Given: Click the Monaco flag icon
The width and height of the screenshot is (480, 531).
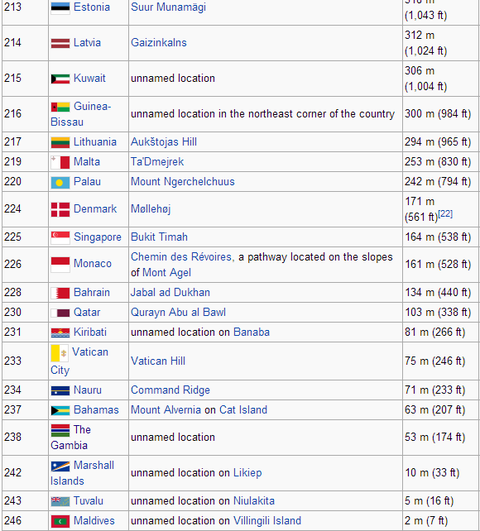Looking at the screenshot, I should pyautogui.click(x=60, y=264).
